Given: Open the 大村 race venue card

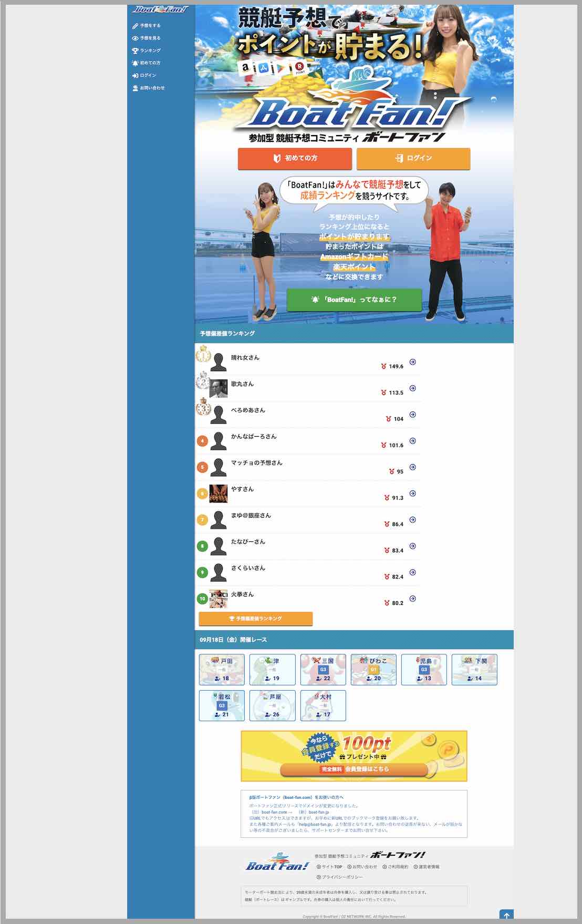Looking at the screenshot, I should [x=323, y=705].
